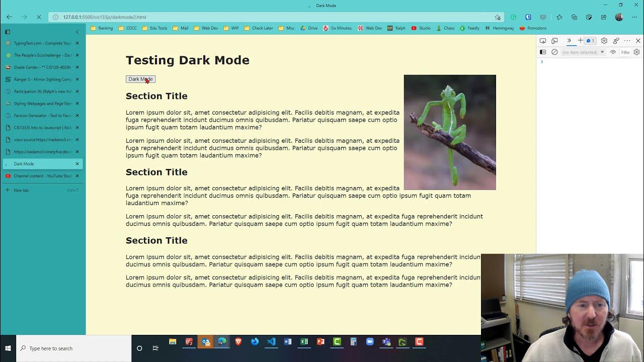
Task: Open the Windows Start menu
Action: coord(8,348)
